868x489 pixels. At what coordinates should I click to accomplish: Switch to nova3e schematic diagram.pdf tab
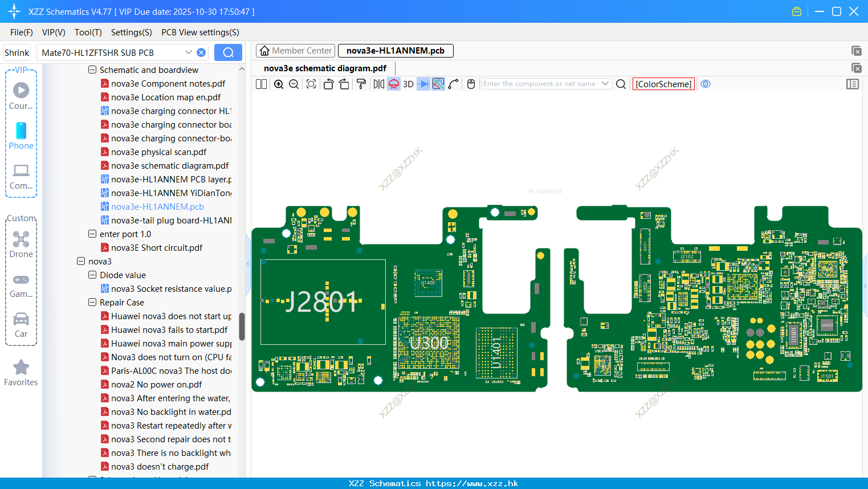(325, 68)
